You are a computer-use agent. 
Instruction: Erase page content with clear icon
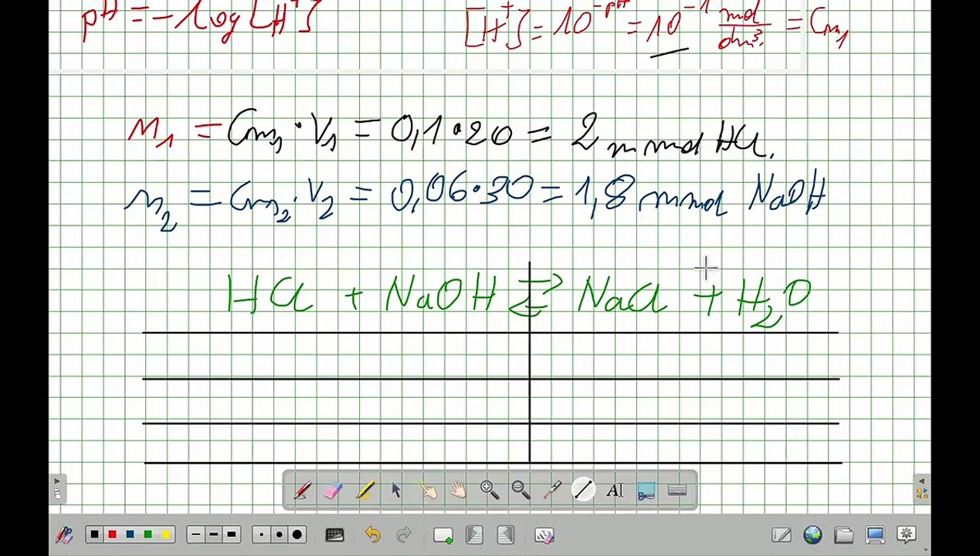tap(544, 534)
